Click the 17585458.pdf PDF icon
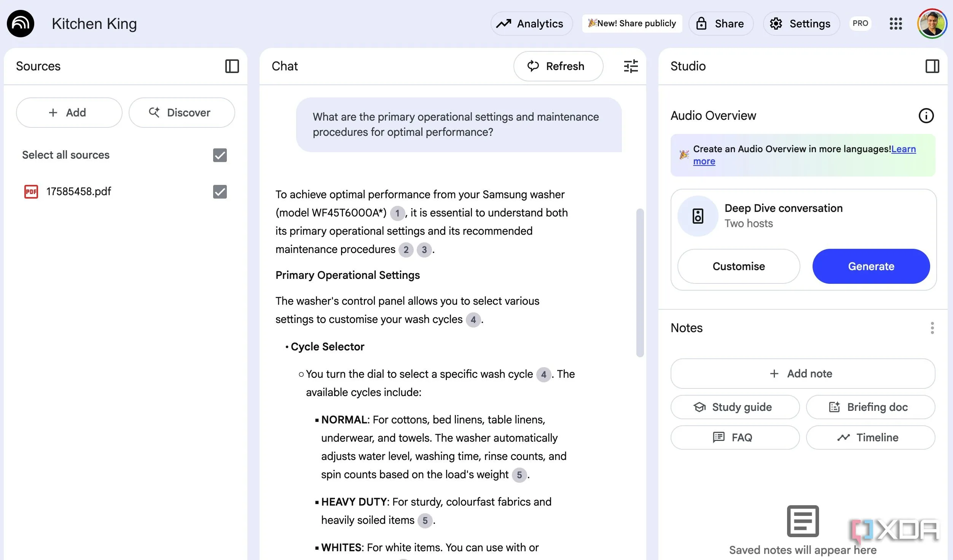Screen dimensions: 953x560 pyautogui.click(x=31, y=191)
